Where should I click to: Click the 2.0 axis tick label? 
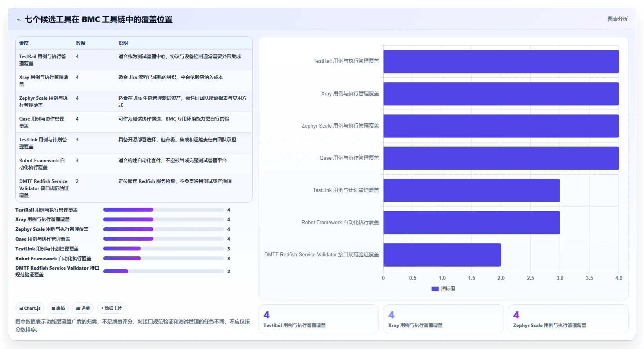tap(501, 278)
